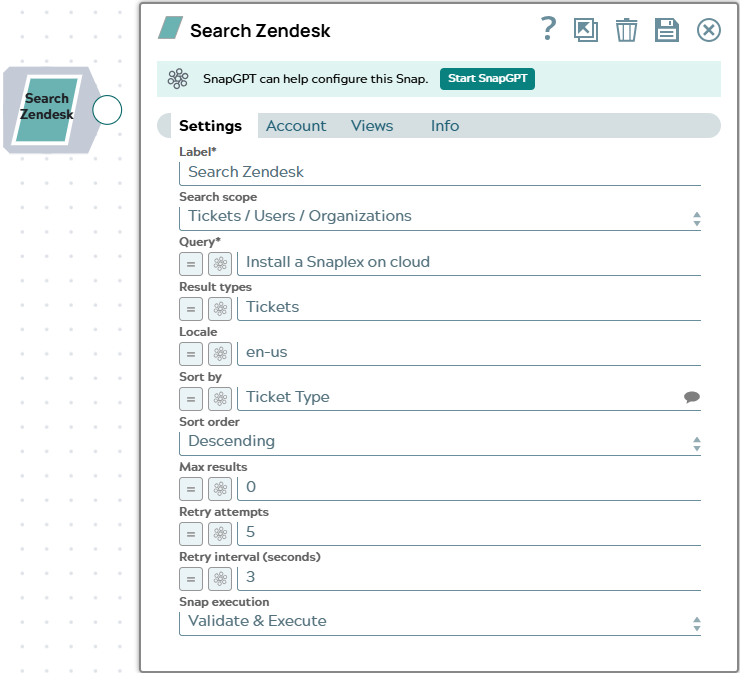Click the SnapGPT flower icon in banner
The width and height of the screenshot is (740, 673).
(178, 78)
